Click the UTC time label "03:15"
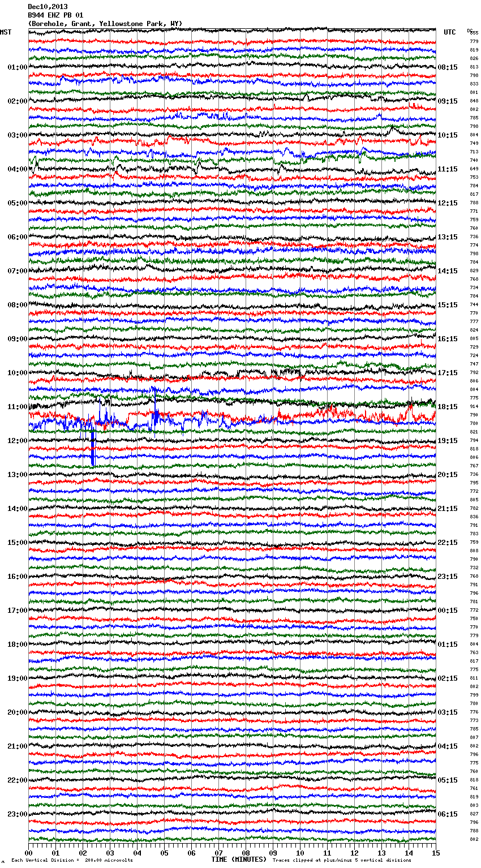Screen dimensions: 481x868 [x=448, y=712]
